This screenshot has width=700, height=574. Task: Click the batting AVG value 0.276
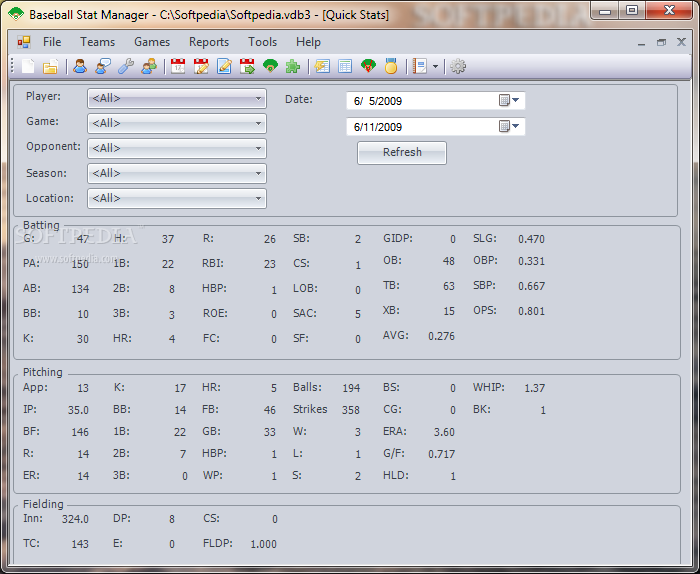pos(442,336)
